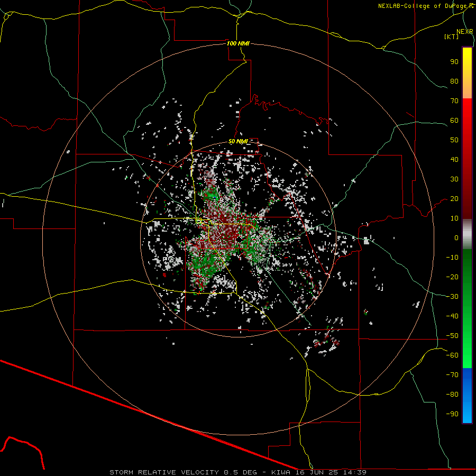Click the 20 value on the velocity scale
The image size is (476, 476).
(454, 199)
